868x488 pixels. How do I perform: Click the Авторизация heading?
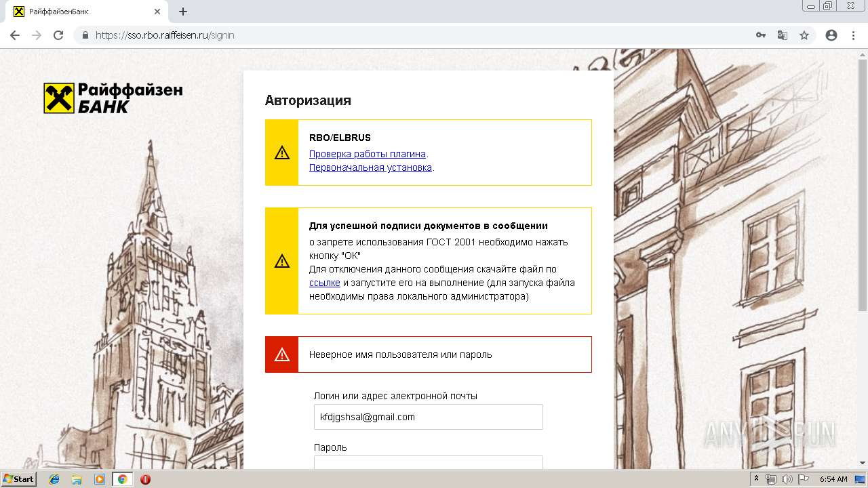click(308, 100)
